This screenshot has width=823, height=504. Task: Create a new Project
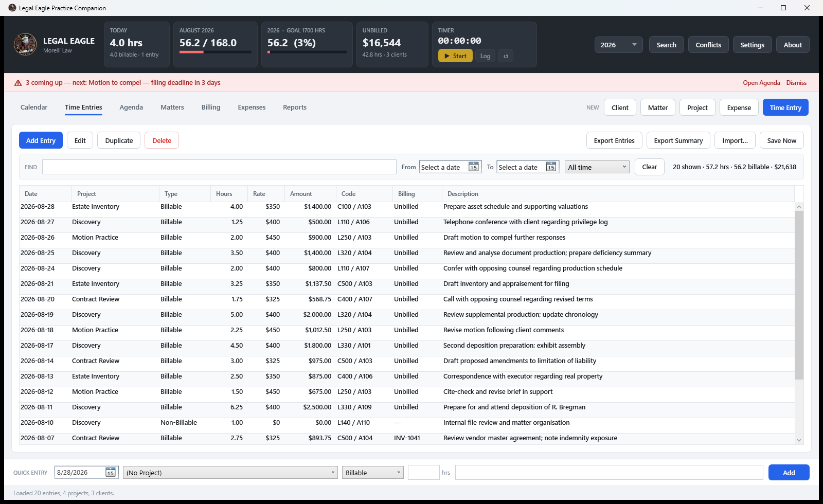point(697,107)
